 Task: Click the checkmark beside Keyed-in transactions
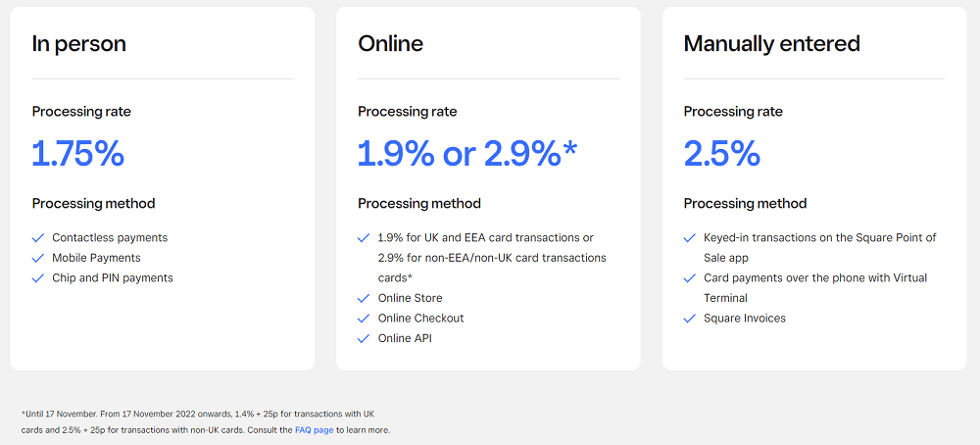tap(690, 238)
